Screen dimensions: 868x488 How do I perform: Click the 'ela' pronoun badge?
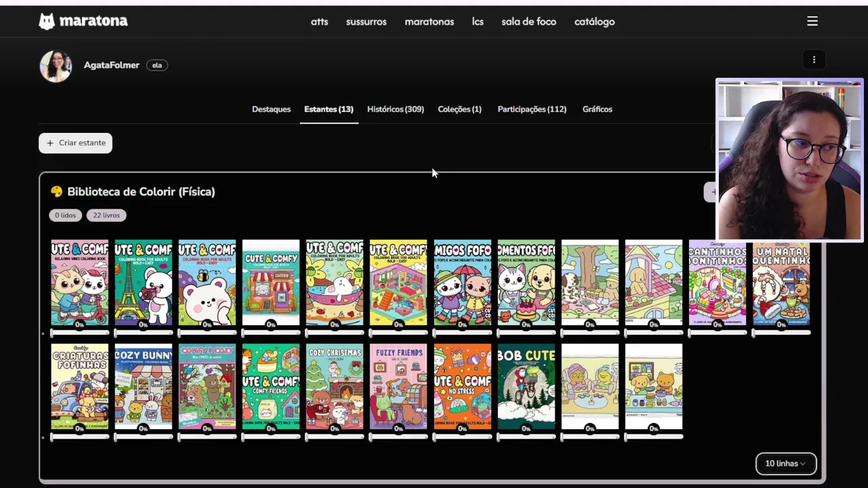point(157,65)
